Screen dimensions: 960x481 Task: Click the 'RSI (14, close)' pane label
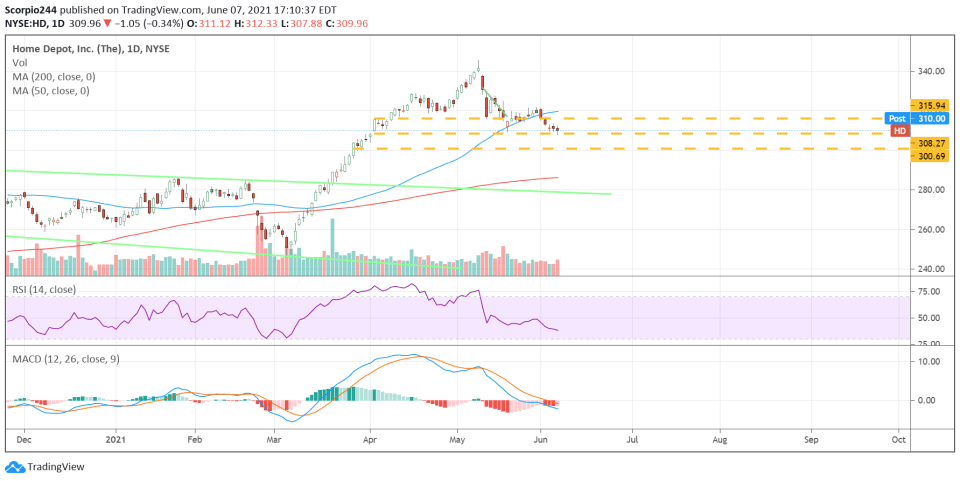tap(44, 289)
